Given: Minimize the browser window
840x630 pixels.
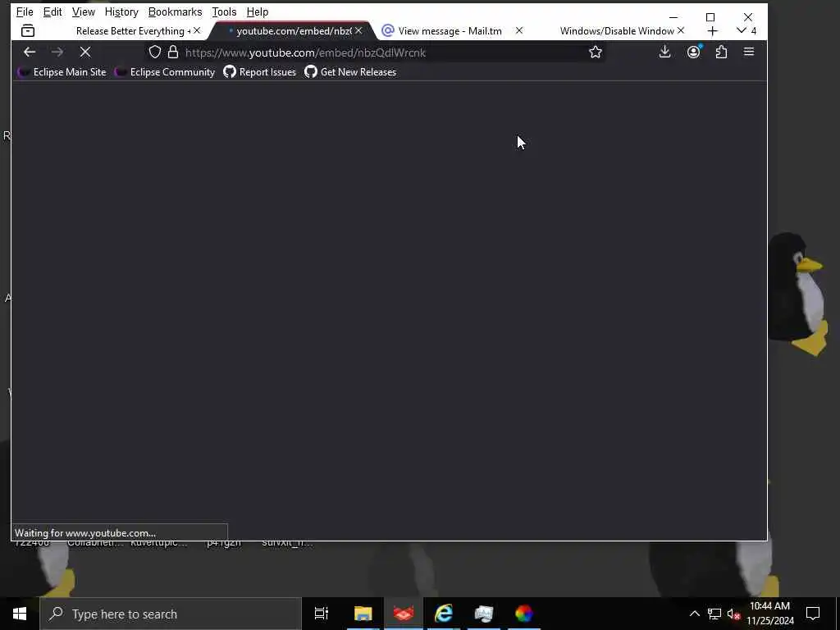Looking at the screenshot, I should (673, 16).
